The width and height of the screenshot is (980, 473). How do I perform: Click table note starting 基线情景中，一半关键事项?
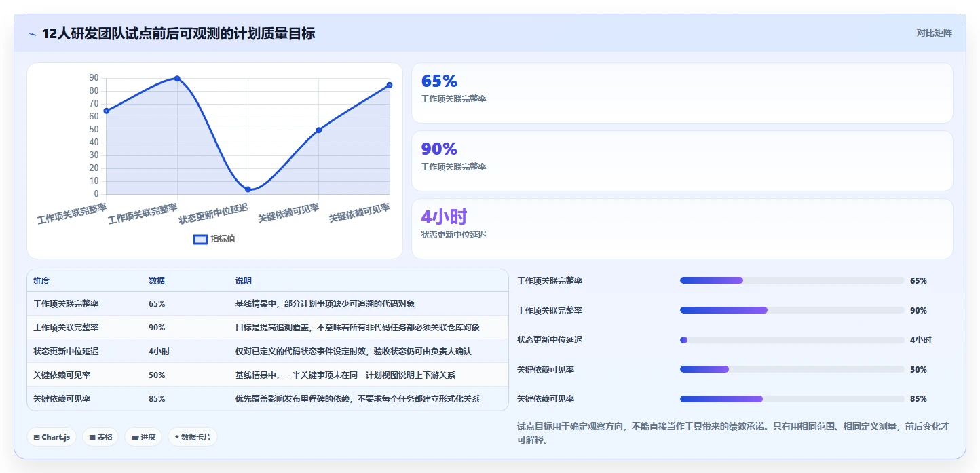[x=345, y=375]
